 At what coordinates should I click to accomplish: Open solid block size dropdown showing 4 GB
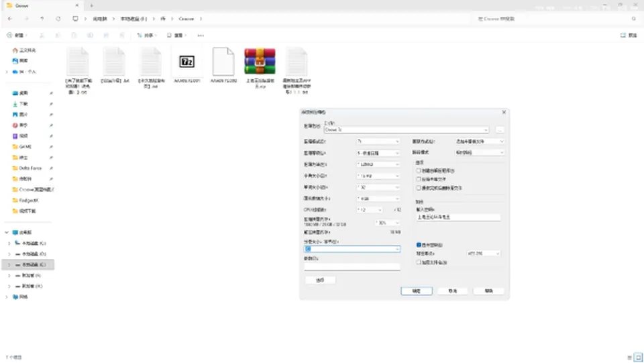coord(378,199)
